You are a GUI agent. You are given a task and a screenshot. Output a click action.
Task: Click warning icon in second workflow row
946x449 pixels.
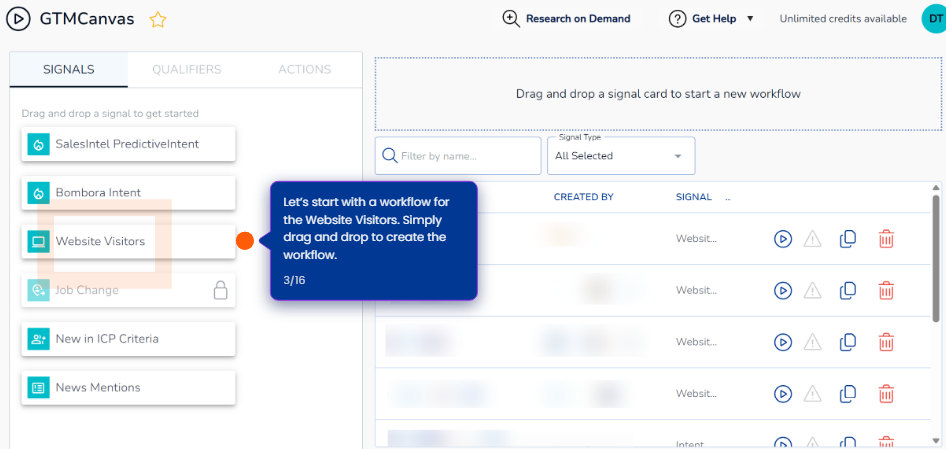tap(813, 290)
